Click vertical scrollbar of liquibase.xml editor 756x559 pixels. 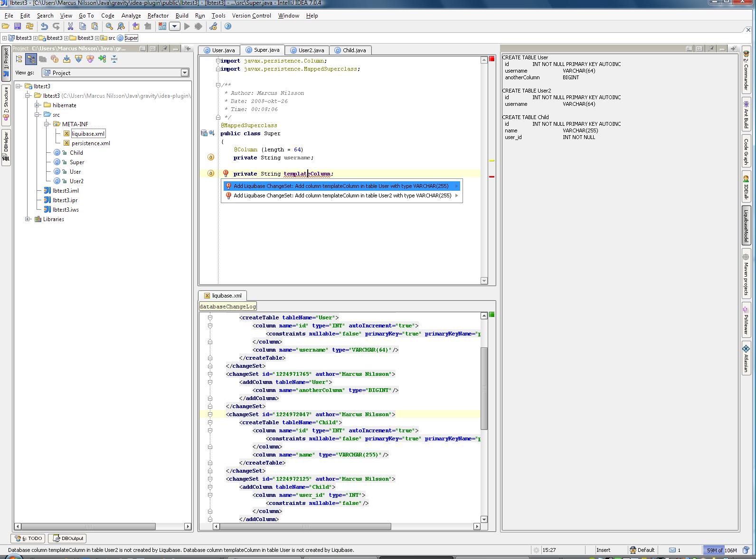(x=484, y=388)
